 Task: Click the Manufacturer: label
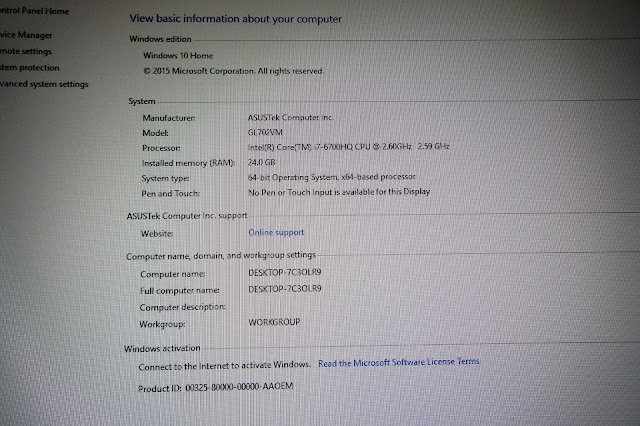click(x=169, y=118)
